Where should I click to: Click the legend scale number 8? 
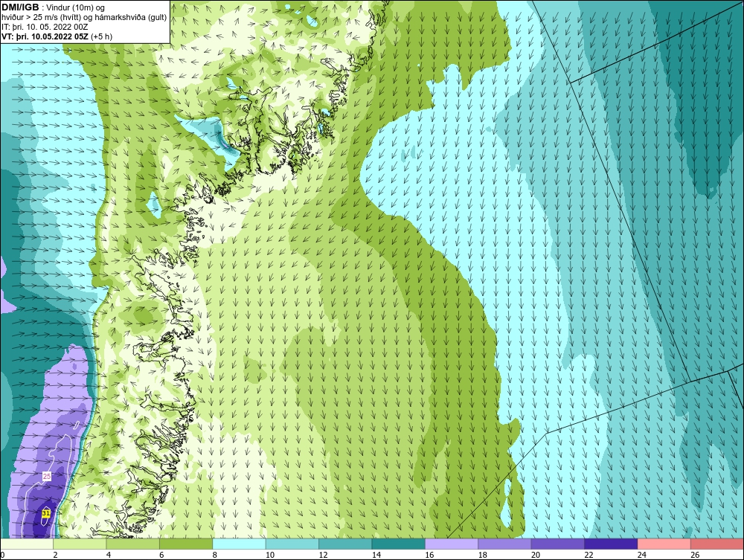coord(215,555)
